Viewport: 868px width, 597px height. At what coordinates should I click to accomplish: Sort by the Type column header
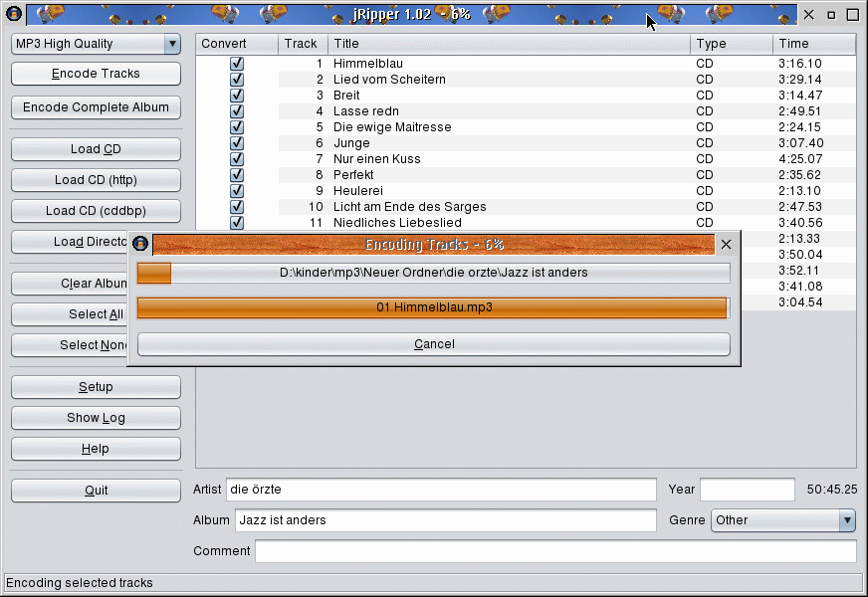point(732,44)
